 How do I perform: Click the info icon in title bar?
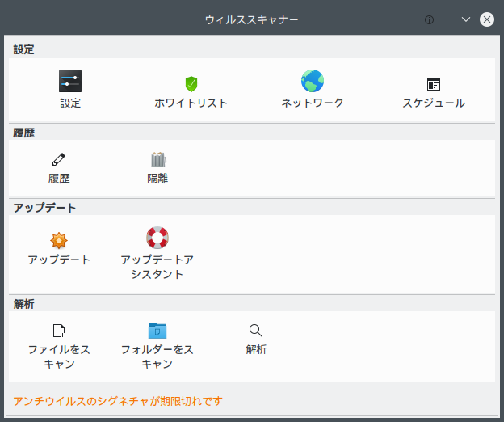[x=429, y=20]
